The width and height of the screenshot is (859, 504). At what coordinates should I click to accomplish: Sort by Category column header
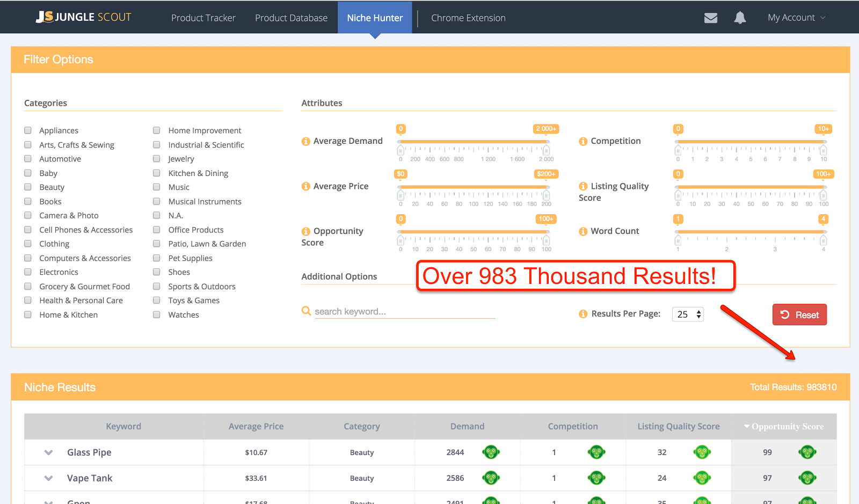(362, 426)
